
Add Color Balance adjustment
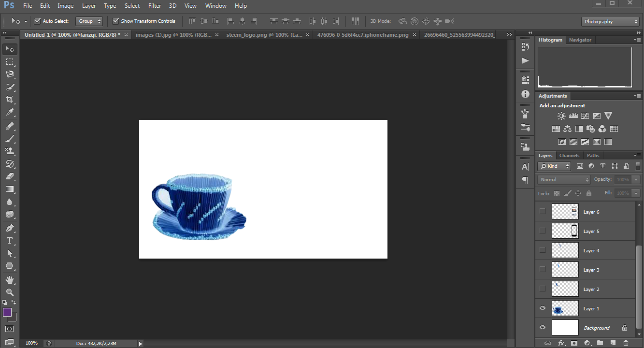coord(568,129)
